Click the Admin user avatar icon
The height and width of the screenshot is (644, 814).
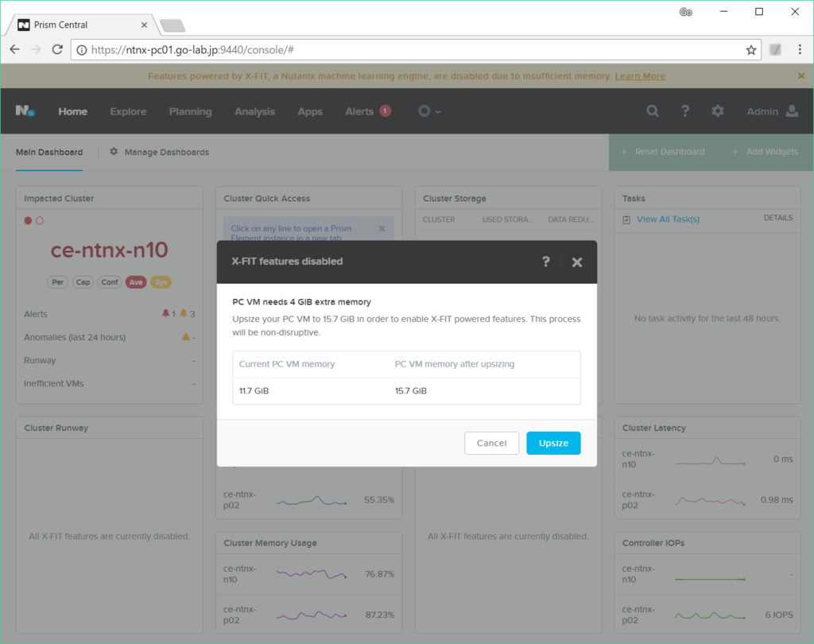(x=793, y=111)
